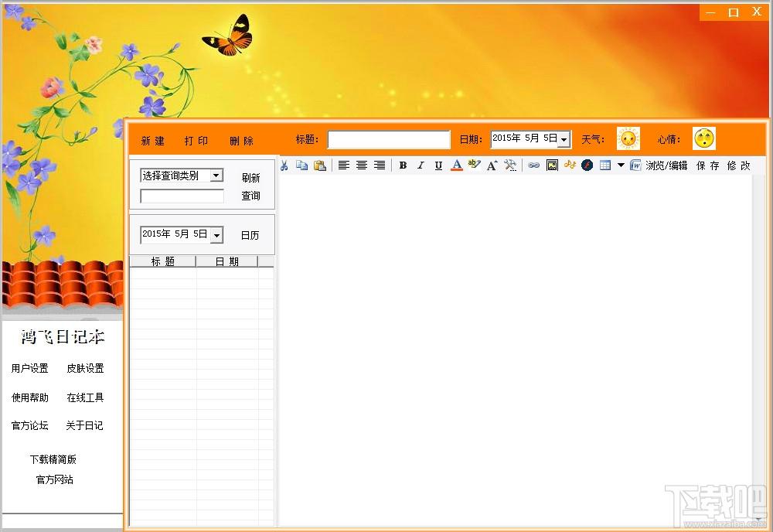Screen dimensions: 773x532
Task: Insert a table
Action: pyautogui.click(x=605, y=165)
